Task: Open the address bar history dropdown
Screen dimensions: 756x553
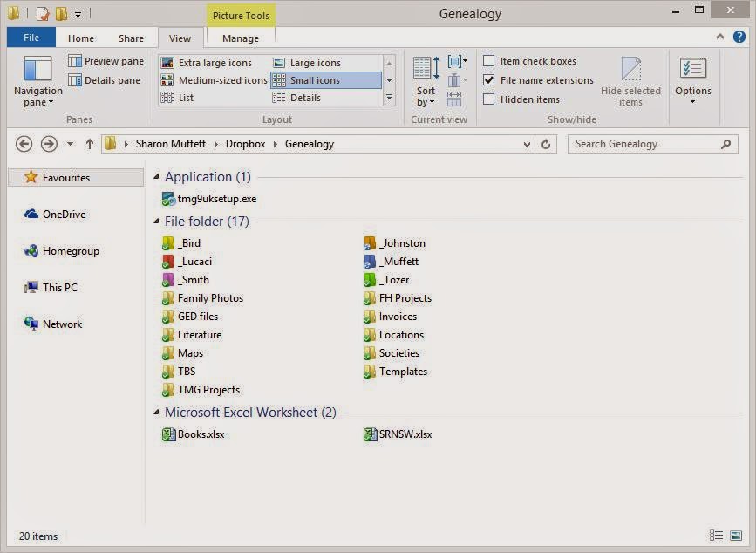Action: point(527,144)
